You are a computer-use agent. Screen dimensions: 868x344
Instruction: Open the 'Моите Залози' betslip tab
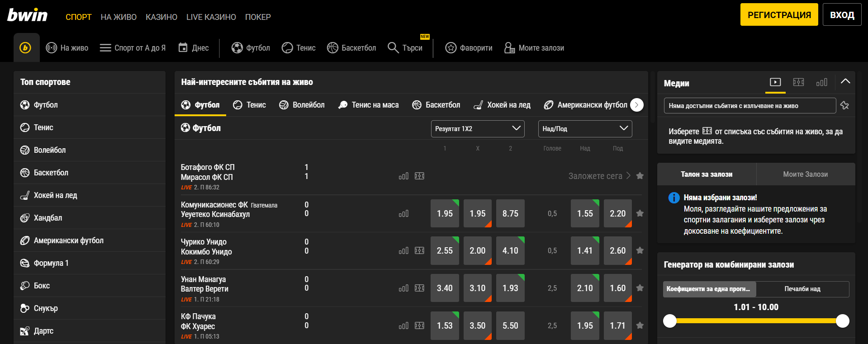806,174
